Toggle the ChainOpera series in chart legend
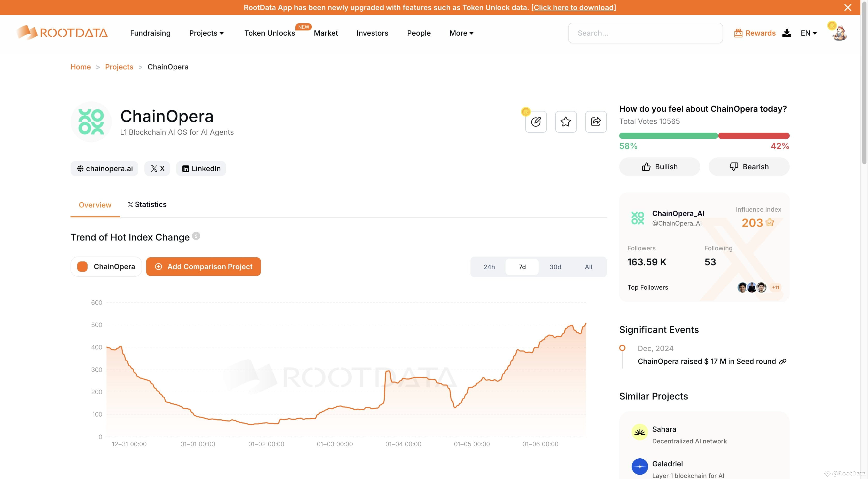 point(106,266)
